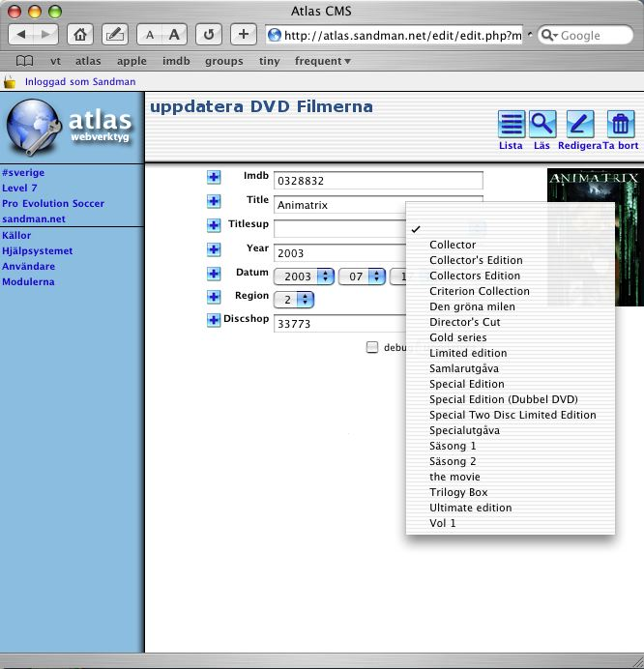Click the plus icon beside Discshop
Viewport: 644px width, 669px height.
pos(214,320)
